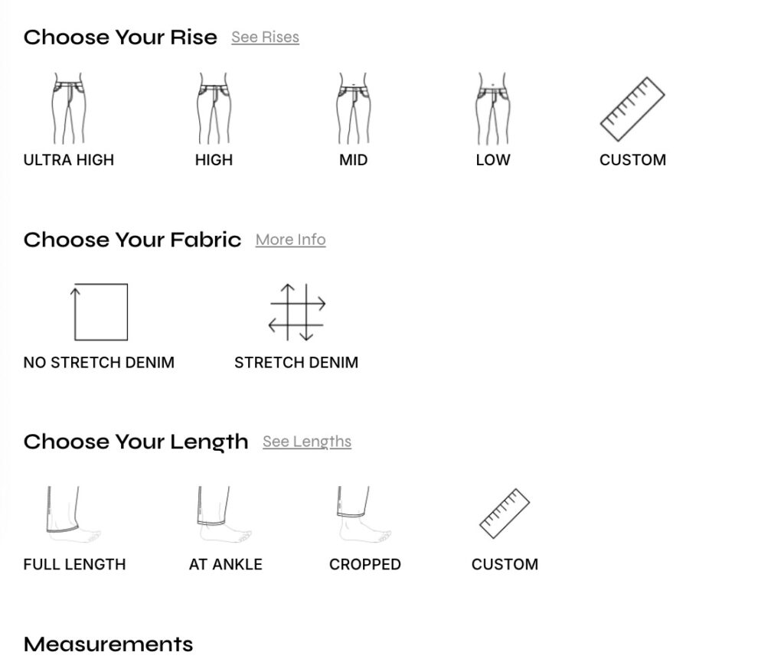This screenshot has width=784, height=672.
Task: Open the See Lengths link
Action: [x=306, y=442]
